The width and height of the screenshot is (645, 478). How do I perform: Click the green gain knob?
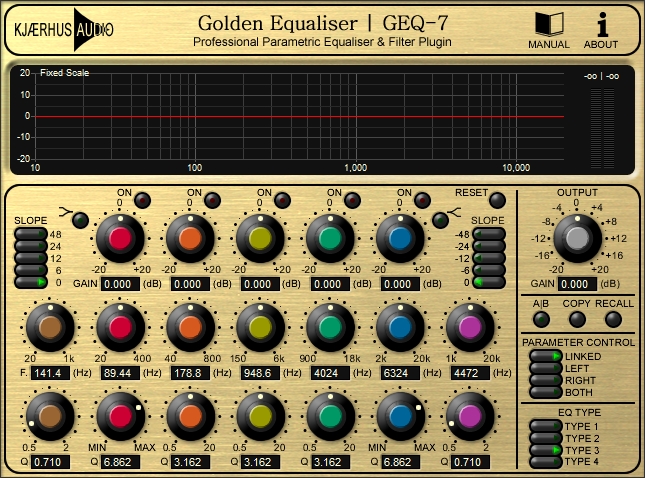tap(330, 238)
